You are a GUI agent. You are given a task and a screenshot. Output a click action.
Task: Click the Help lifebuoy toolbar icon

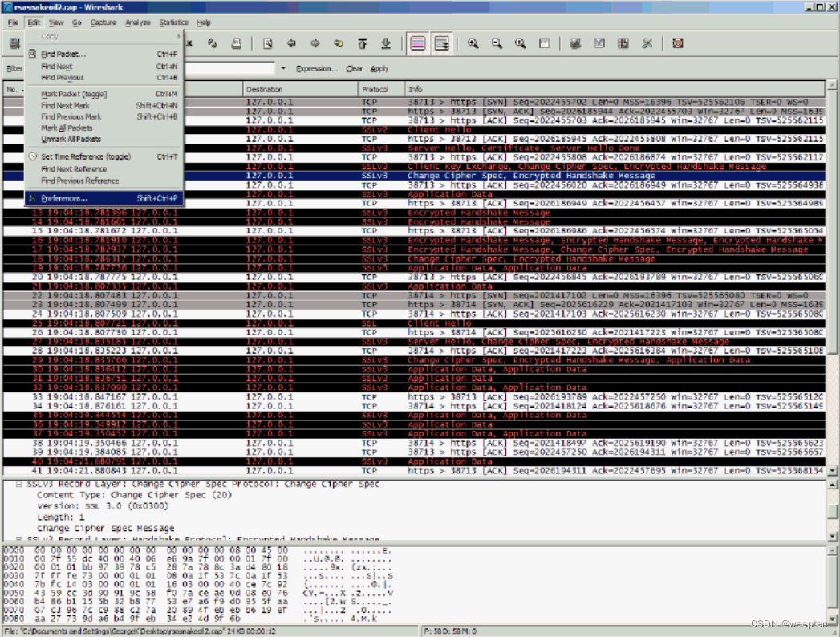(x=678, y=43)
